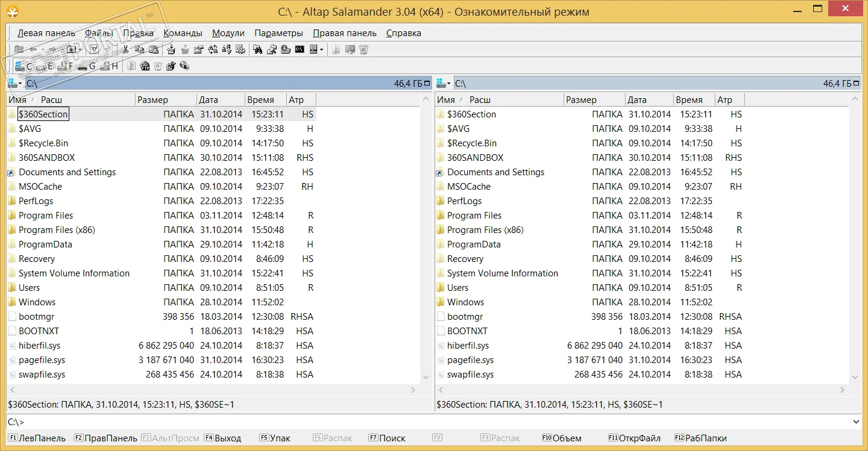Click the Altap Salamander title bar icon

tap(12, 11)
